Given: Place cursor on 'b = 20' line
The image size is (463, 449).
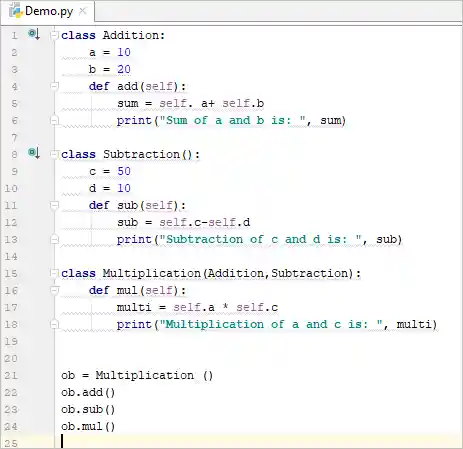Looking at the screenshot, I should coord(110,69).
